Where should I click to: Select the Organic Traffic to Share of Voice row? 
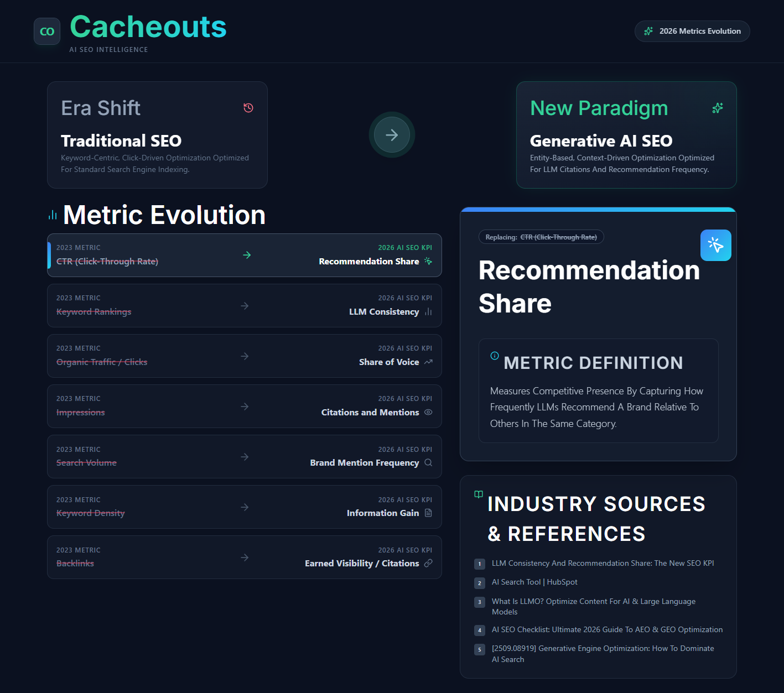(244, 356)
